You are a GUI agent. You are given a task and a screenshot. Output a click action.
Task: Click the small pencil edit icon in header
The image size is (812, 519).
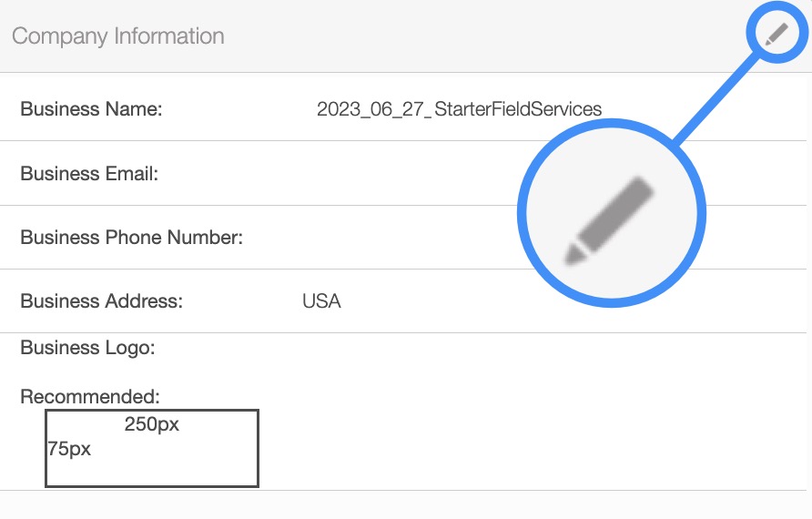point(776,36)
